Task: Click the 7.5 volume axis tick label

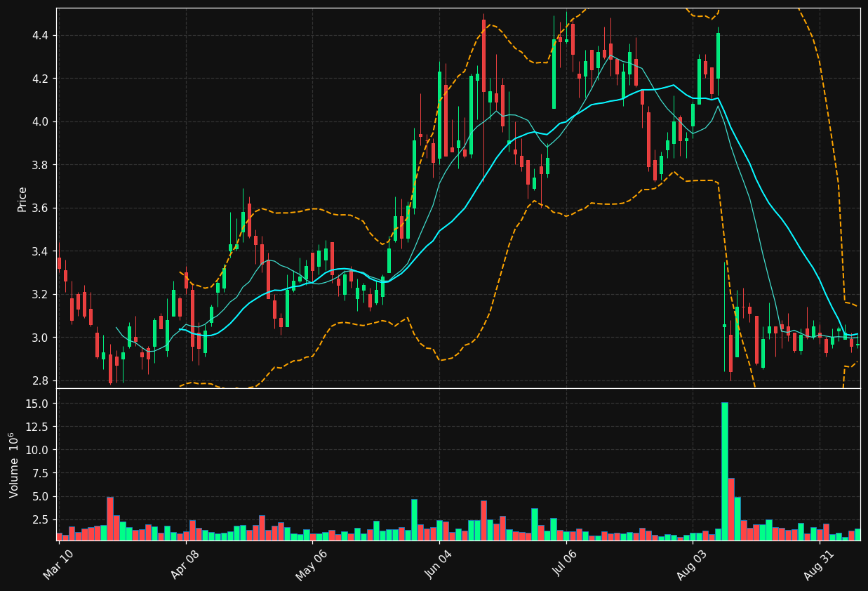Action: [x=42, y=473]
